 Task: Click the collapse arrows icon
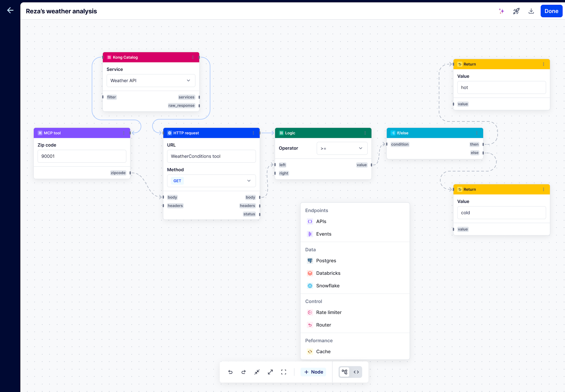pyautogui.click(x=257, y=372)
